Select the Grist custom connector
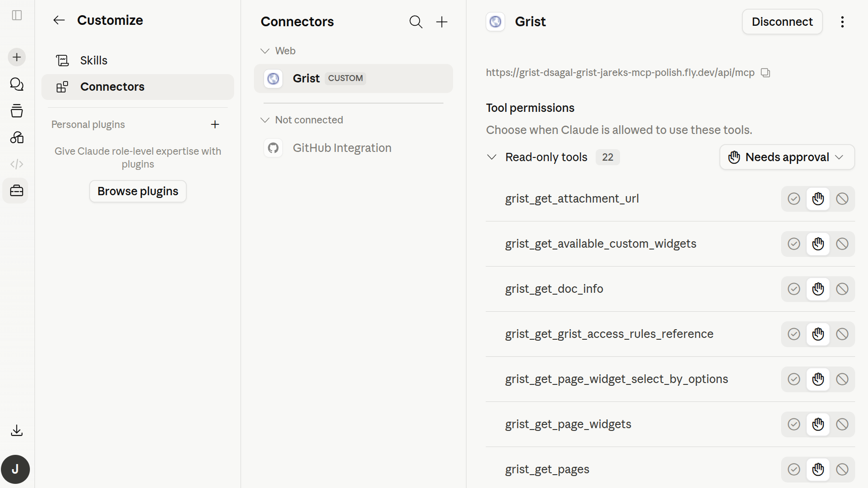This screenshot has height=488, width=868. (353, 78)
